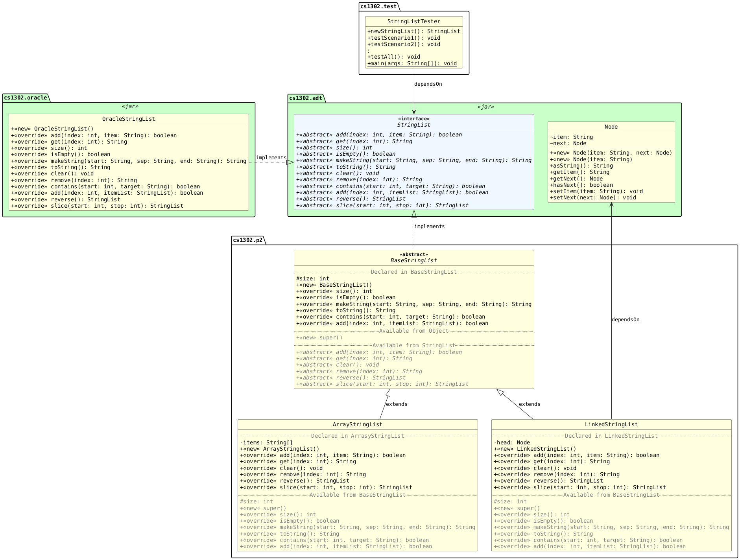Screen dimensions: 740x560
Task: Click the dependsOn label near StringListTester
Action: pyautogui.click(x=428, y=83)
